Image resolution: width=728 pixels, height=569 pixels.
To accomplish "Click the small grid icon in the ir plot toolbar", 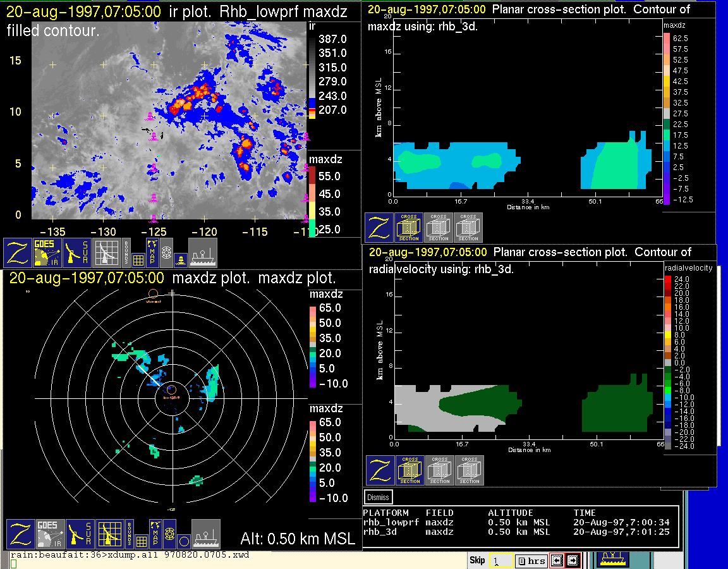I will [138, 259].
